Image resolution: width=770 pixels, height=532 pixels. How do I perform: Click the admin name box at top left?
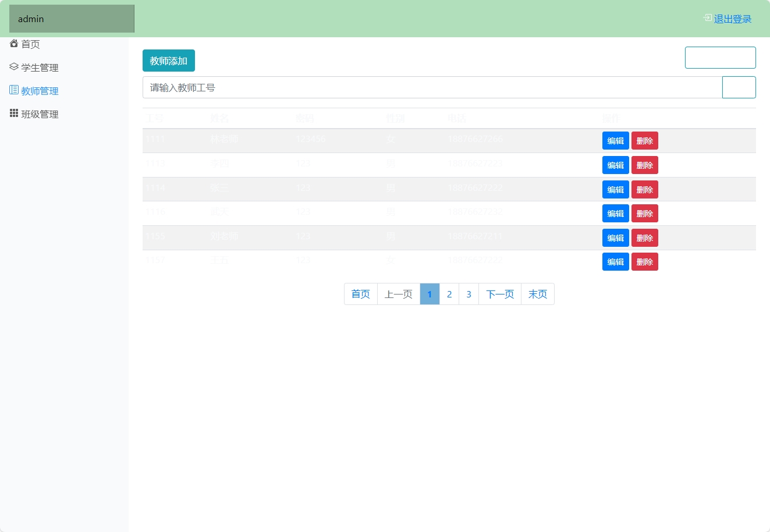pyautogui.click(x=71, y=19)
